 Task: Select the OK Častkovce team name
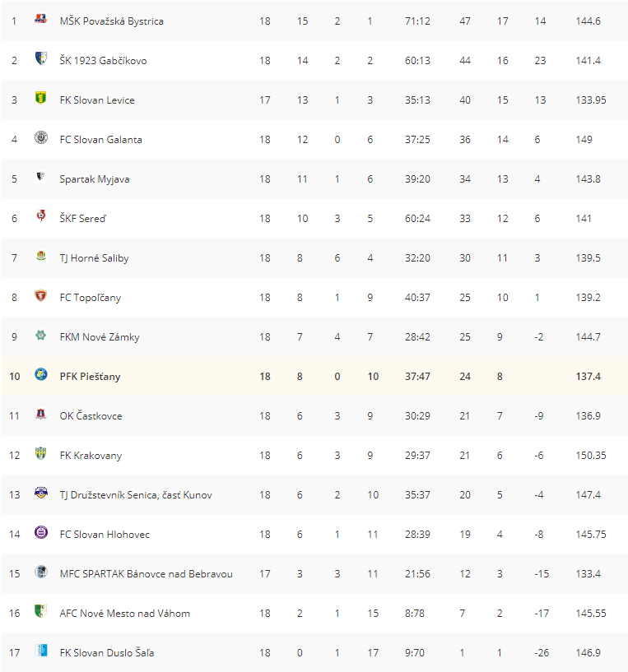pyautogui.click(x=91, y=415)
